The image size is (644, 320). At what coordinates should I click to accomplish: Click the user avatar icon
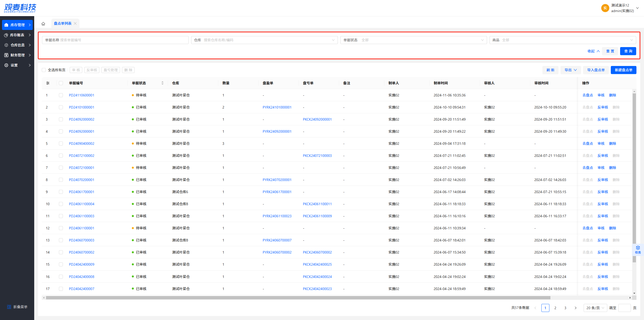(605, 8)
